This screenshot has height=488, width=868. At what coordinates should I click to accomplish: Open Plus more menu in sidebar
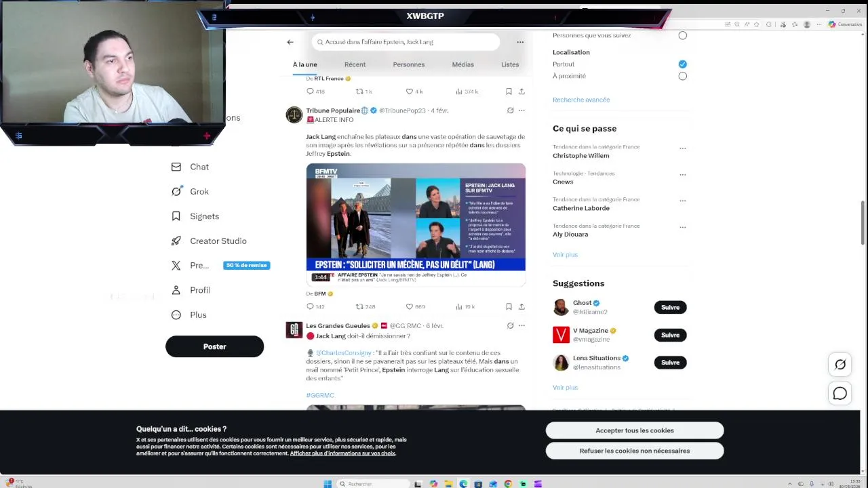point(189,315)
